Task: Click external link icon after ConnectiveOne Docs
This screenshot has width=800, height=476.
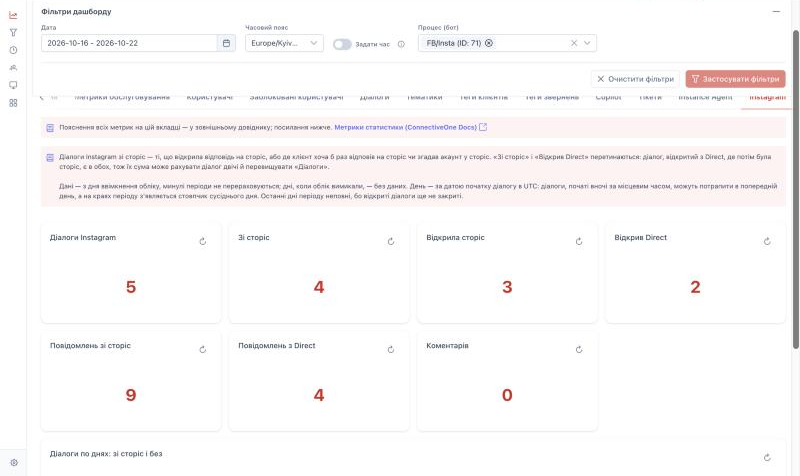Action: coord(483,127)
